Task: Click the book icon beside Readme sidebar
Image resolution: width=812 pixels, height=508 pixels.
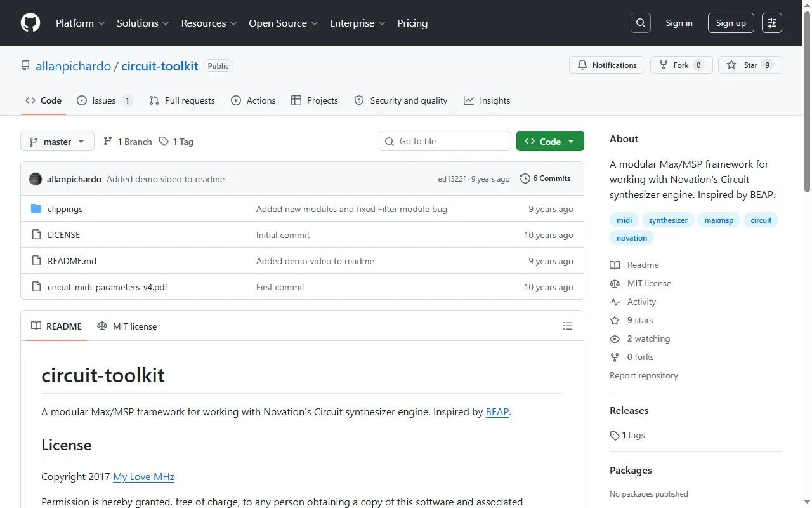Action: 615,265
